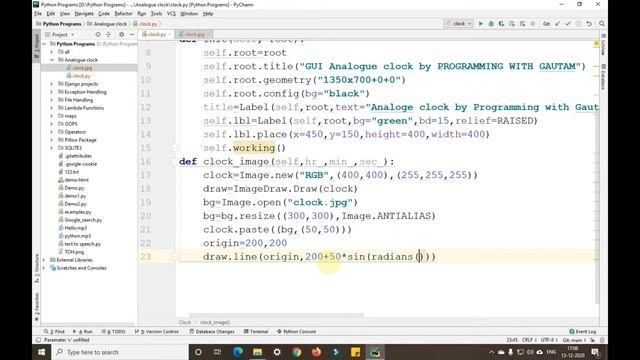Open the Version Control tool window

coord(157,331)
